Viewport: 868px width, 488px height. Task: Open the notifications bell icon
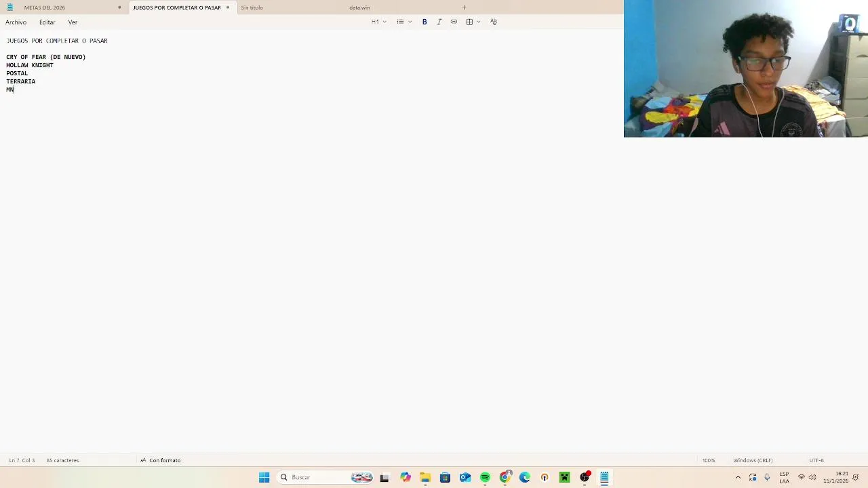pos(856,477)
